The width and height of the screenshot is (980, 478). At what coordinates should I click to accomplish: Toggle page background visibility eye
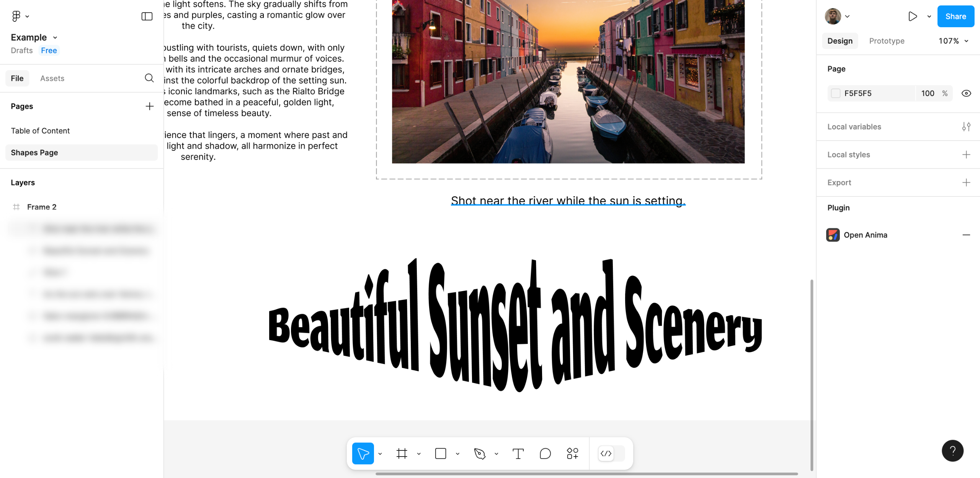[966, 93]
